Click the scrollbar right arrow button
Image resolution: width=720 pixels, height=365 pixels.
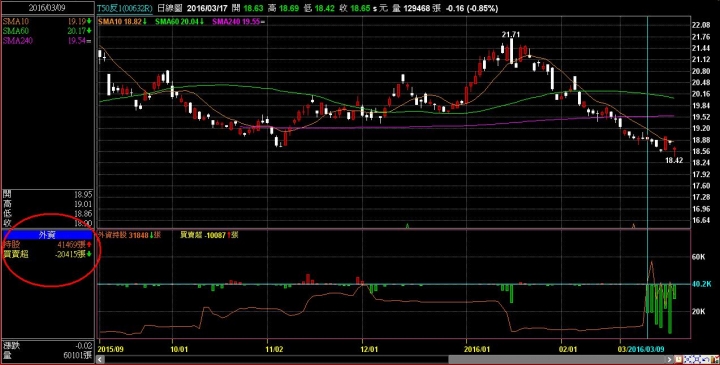(669, 359)
